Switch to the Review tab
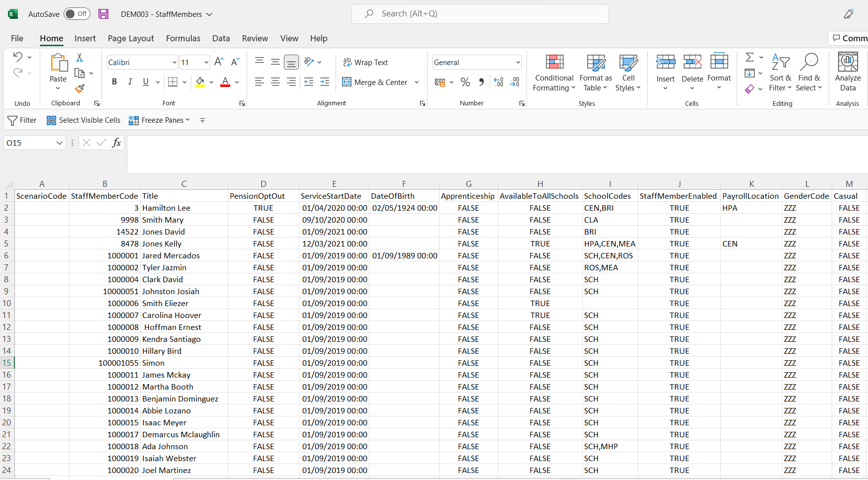The width and height of the screenshot is (868, 480). (x=255, y=38)
